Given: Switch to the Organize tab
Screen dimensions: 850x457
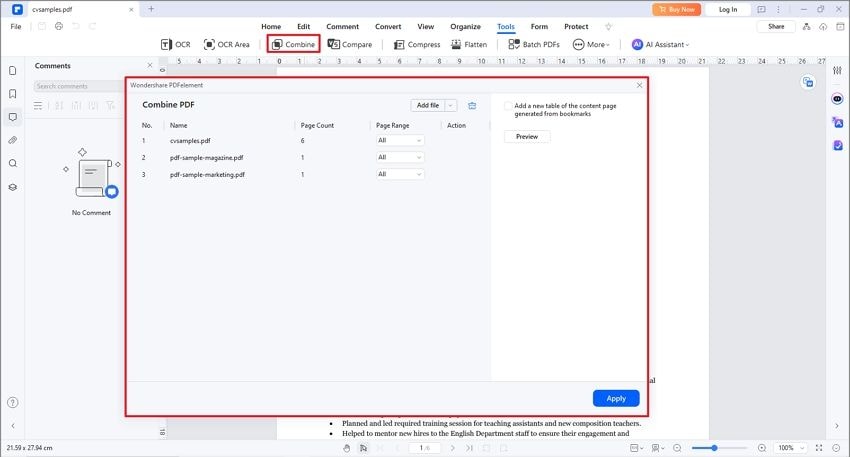Looking at the screenshot, I should [465, 26].
